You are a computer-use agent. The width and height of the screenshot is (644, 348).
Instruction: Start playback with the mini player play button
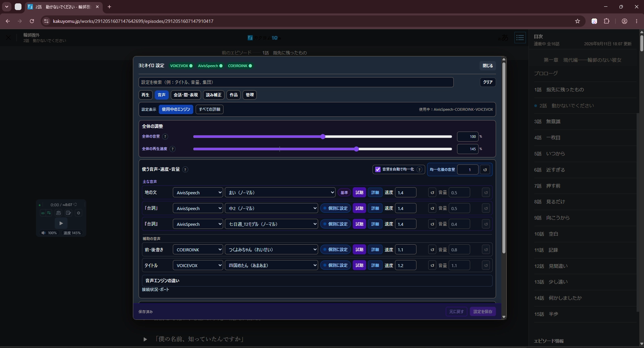coord(61,223)
